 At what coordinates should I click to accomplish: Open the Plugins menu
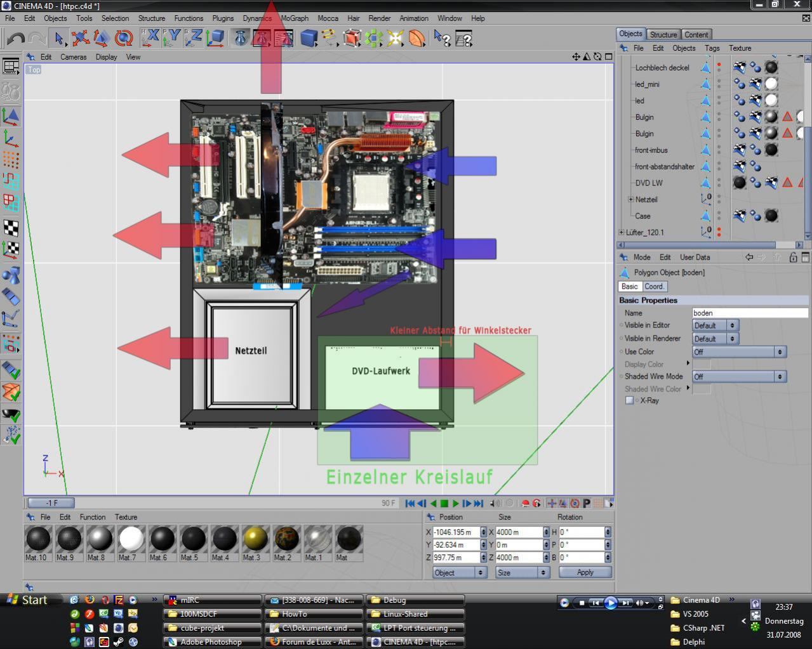223,18
